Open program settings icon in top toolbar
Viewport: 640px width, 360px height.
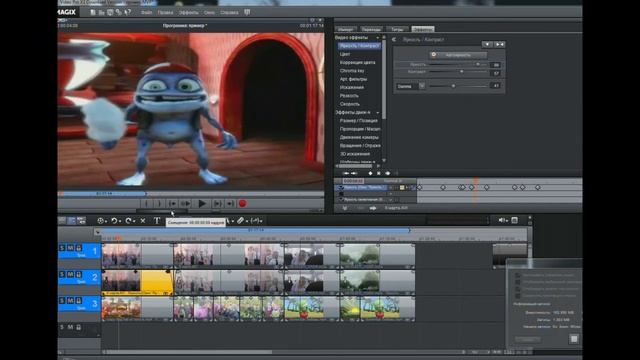tap(119, 13)
